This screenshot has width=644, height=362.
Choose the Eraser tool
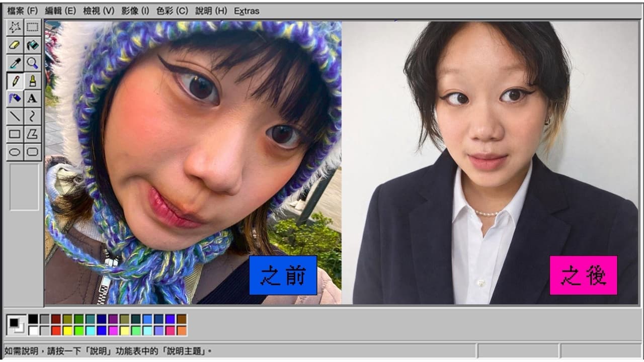pos(15,45)
